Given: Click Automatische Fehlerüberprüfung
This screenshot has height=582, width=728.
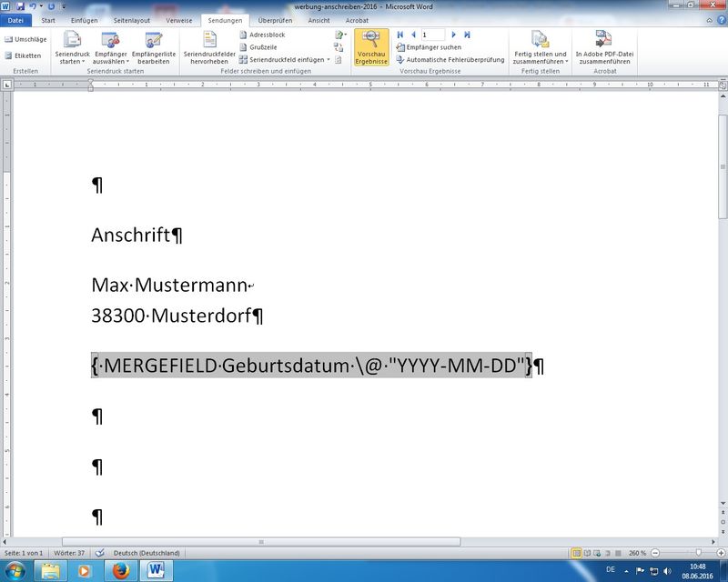Looking at the screenshot, I should [450, 60].
